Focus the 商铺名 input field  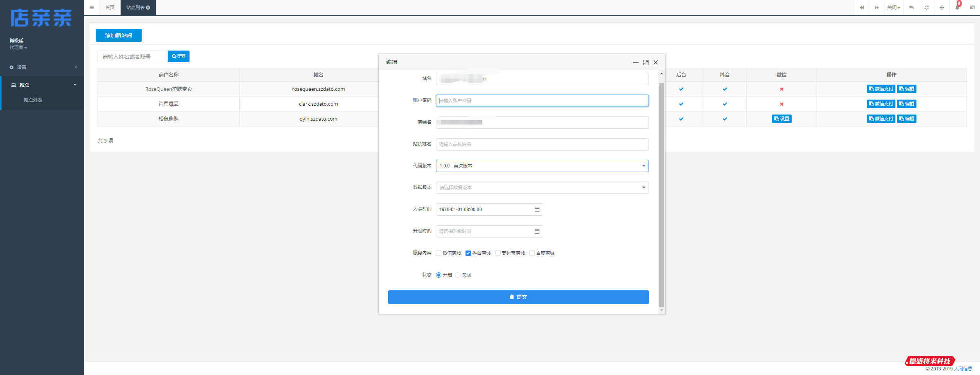click(542, 123)
